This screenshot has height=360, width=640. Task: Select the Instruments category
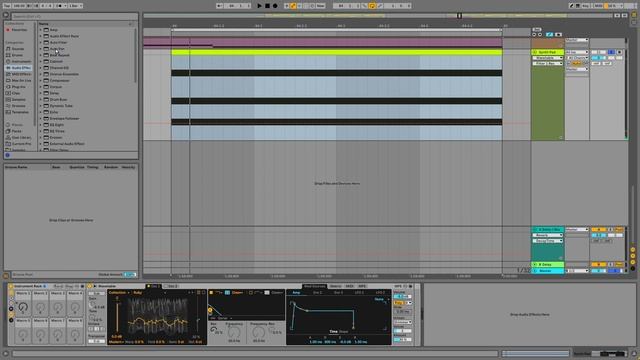18,61
